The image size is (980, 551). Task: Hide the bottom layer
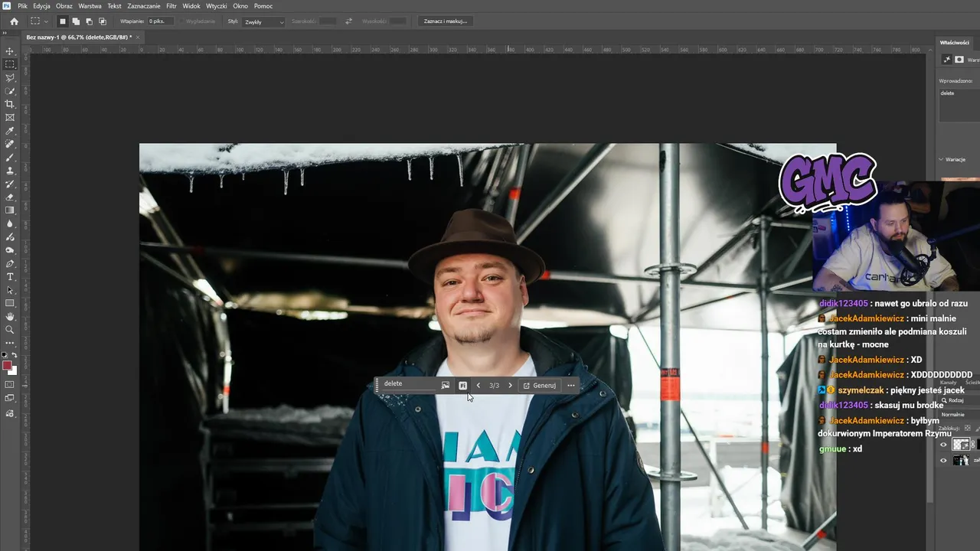943,461
